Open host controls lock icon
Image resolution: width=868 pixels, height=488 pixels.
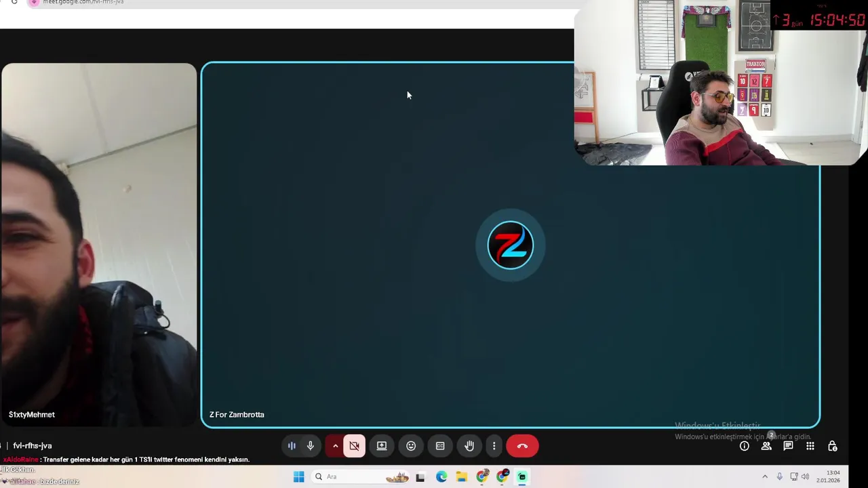(833, 446)
